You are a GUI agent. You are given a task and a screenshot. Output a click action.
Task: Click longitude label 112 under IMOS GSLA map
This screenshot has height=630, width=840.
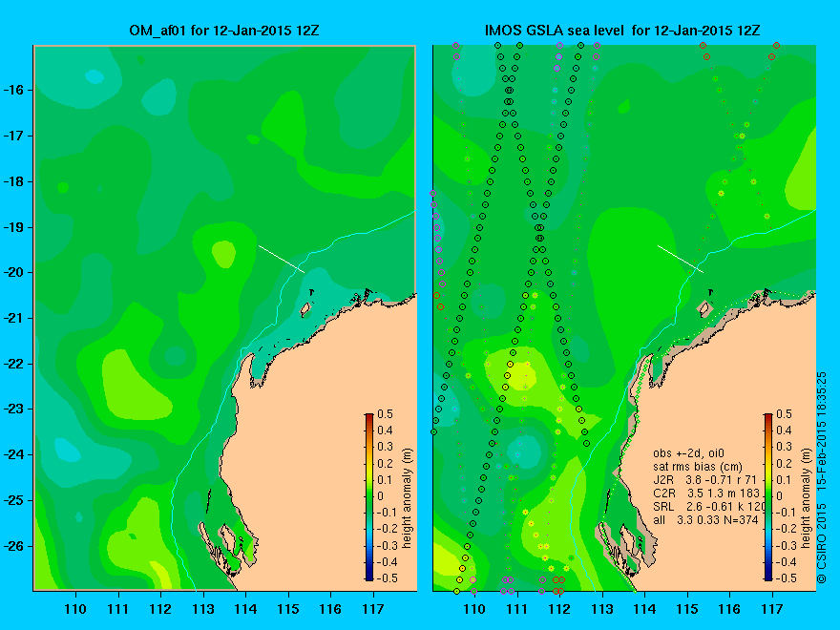point(559,609)
